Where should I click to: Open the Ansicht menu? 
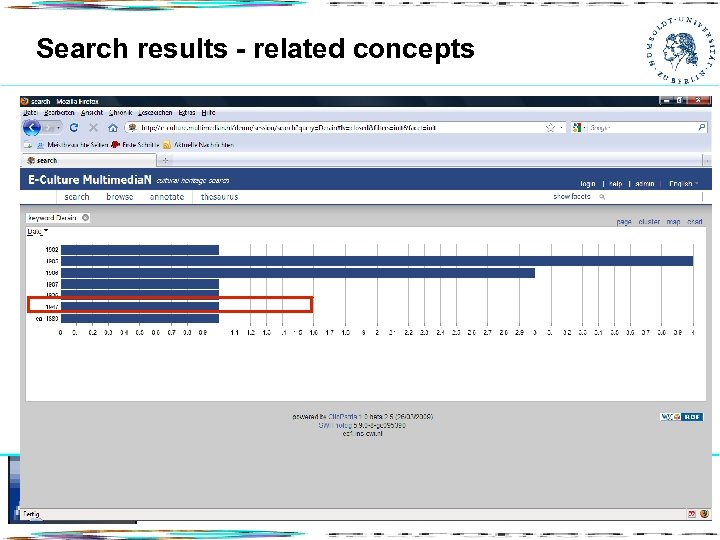tap(92, 112)
